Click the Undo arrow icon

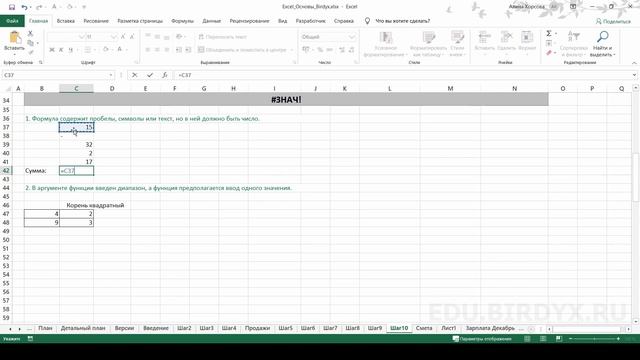[24, 7]
